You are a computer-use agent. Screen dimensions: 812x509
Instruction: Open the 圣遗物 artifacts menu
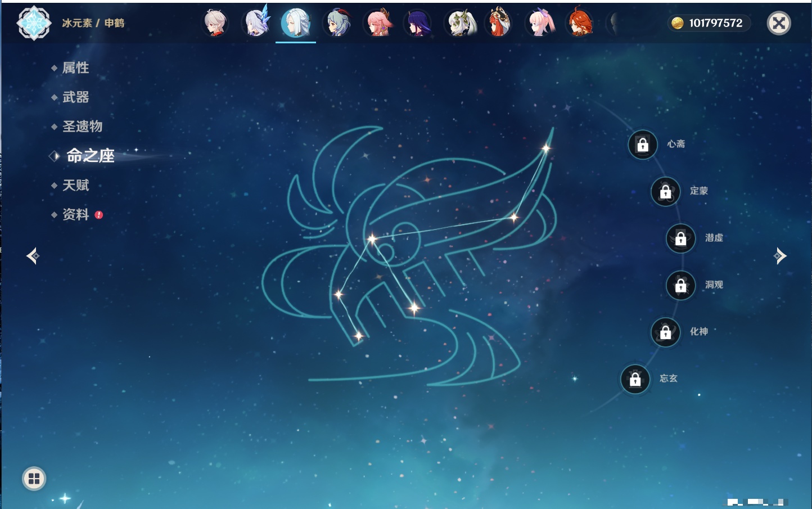[x=82, y=127]
